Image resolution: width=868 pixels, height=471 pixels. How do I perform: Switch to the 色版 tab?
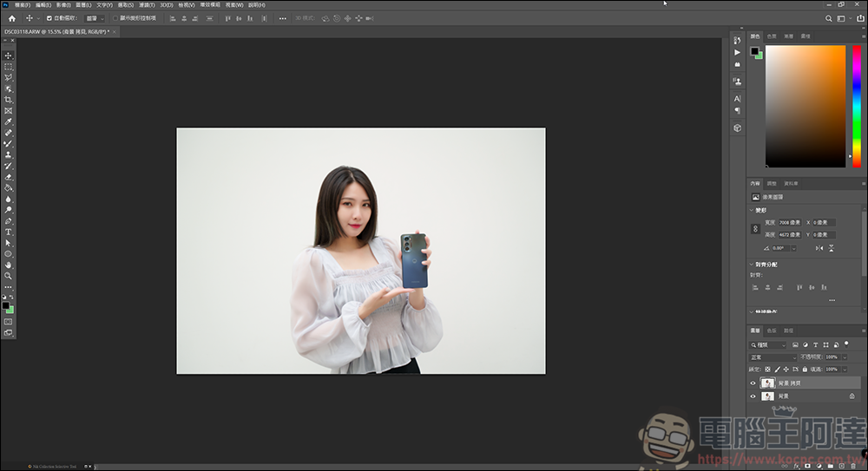(773, 330)
